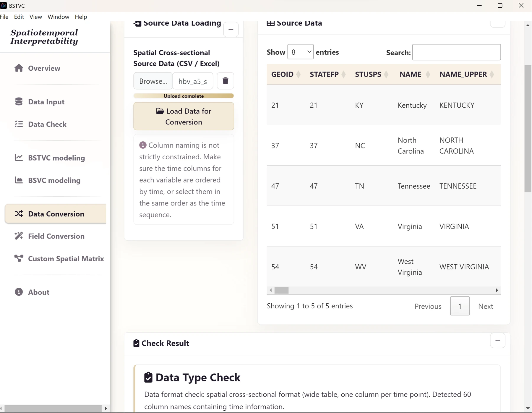Click the TENNESSEE uppercase name cell

458,186
